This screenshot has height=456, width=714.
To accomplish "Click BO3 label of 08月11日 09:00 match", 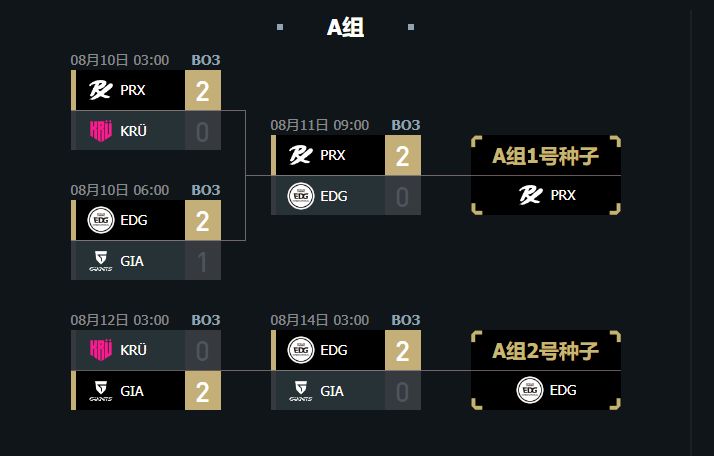I will tap(406, 125).
